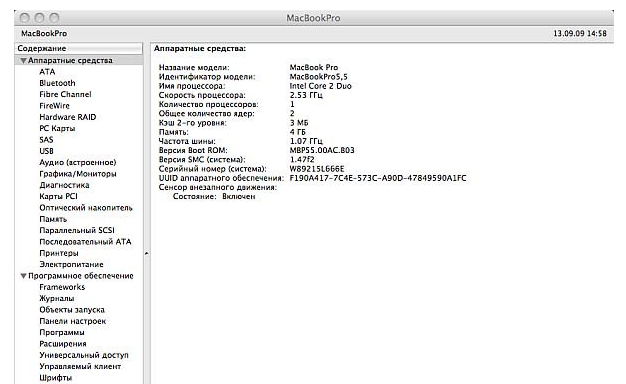Zoom the MacBookPro window
626x384 pixels.
54,18
